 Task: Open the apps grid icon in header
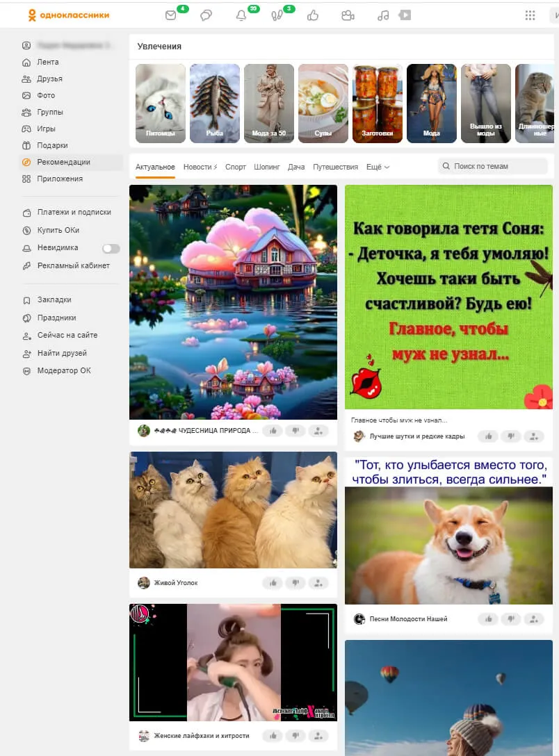[530, 15]
